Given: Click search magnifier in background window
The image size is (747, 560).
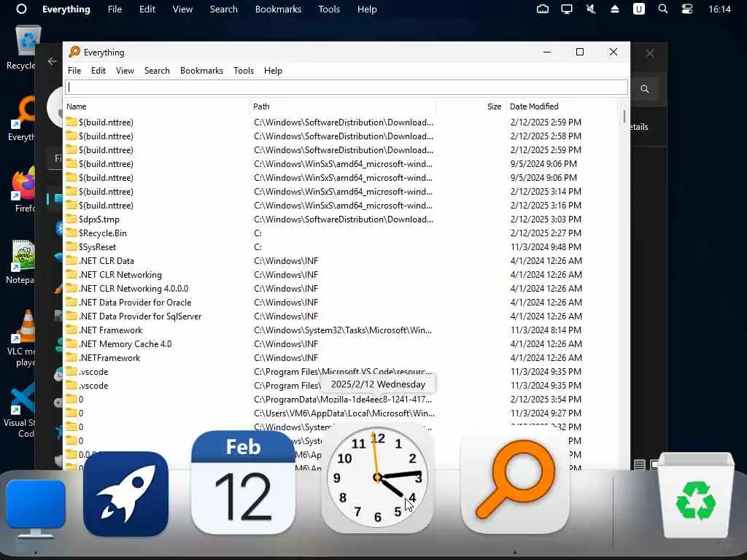Looking at the screenshot, I should 645,88.
